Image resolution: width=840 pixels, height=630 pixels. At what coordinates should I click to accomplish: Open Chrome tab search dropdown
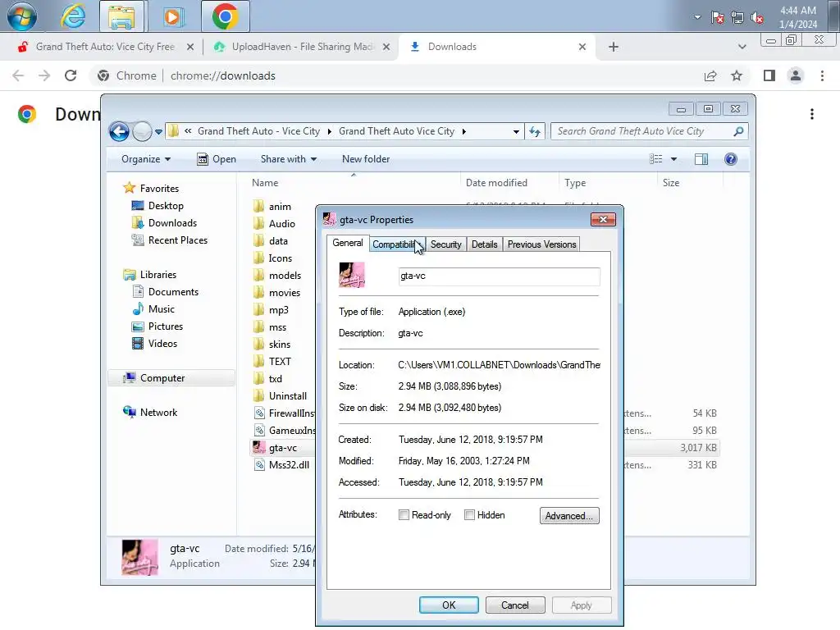742,47
